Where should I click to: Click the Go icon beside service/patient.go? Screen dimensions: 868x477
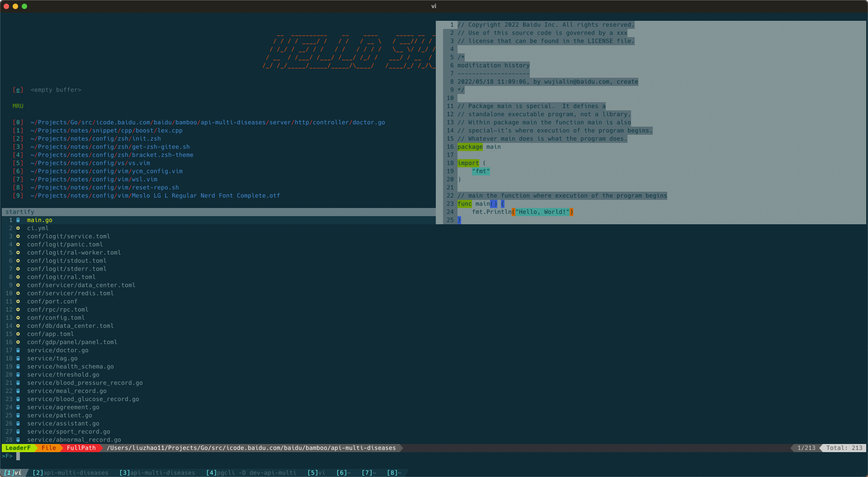click(x=18, y=416)
